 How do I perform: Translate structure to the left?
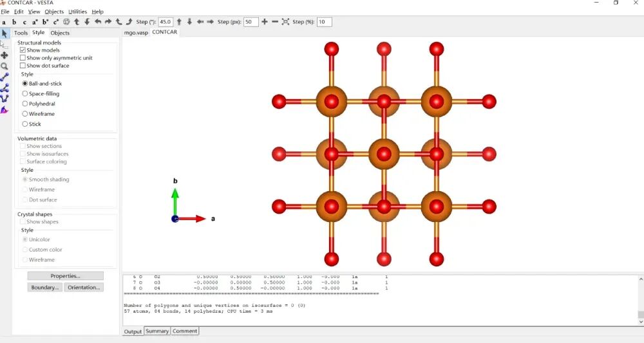200,22
